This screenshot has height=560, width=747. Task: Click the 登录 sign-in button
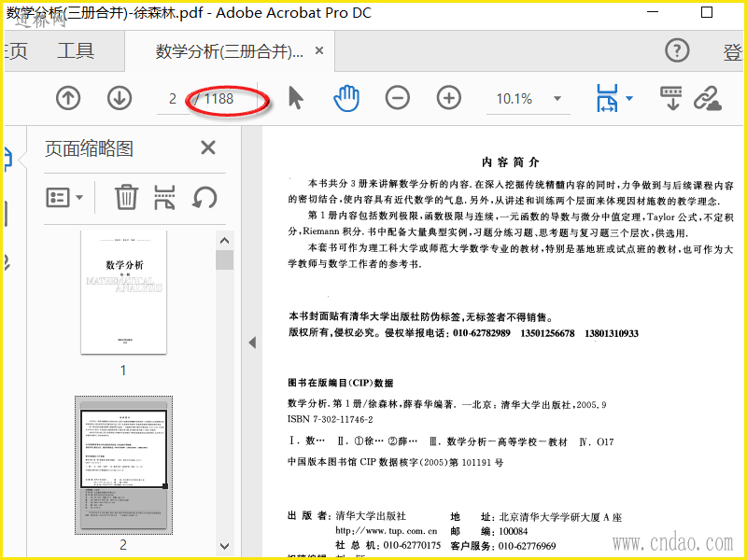(734, 51)
